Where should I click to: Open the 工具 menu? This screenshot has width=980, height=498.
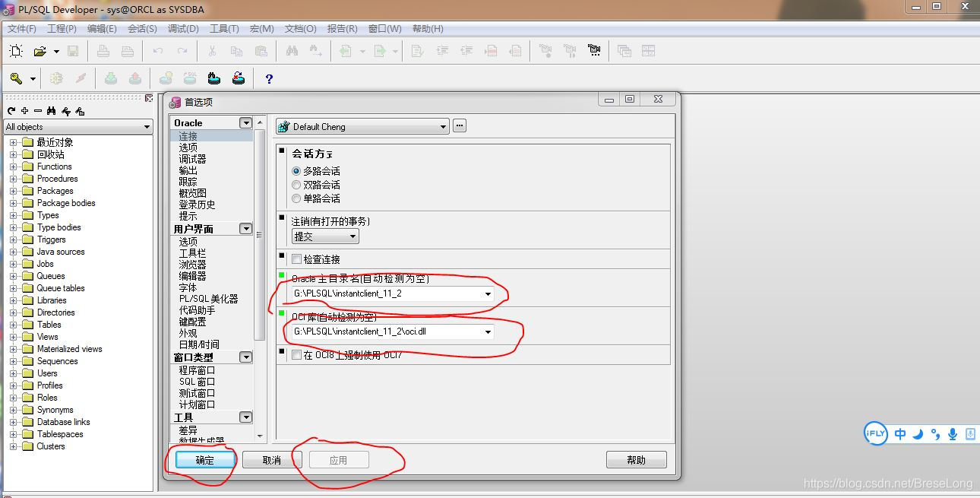pyautogui.click(x=225, y=29)
